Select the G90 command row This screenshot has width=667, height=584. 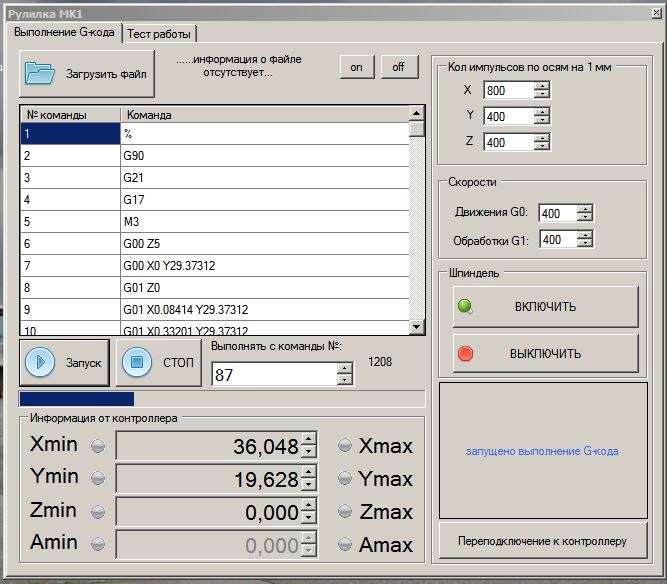(214, 156)
